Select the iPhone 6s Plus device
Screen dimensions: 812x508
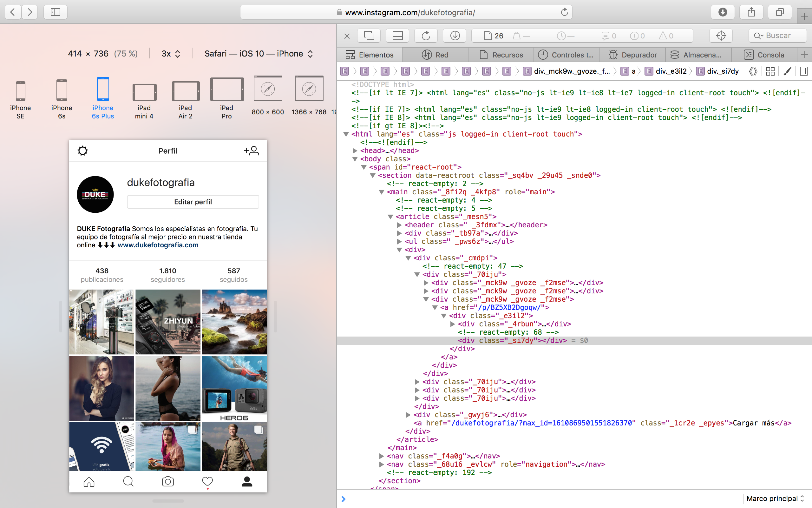pos(103,98)
